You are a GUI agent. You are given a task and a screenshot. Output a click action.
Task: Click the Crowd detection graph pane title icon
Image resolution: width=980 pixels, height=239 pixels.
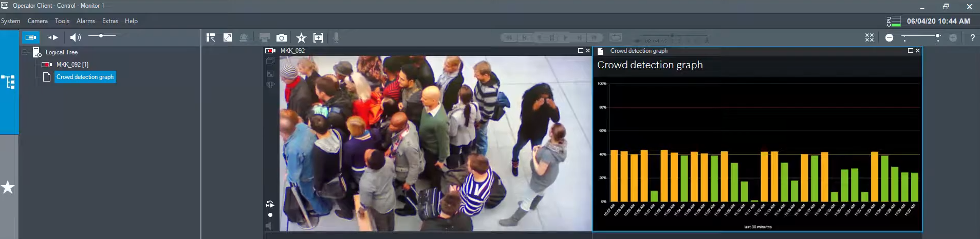600,51
